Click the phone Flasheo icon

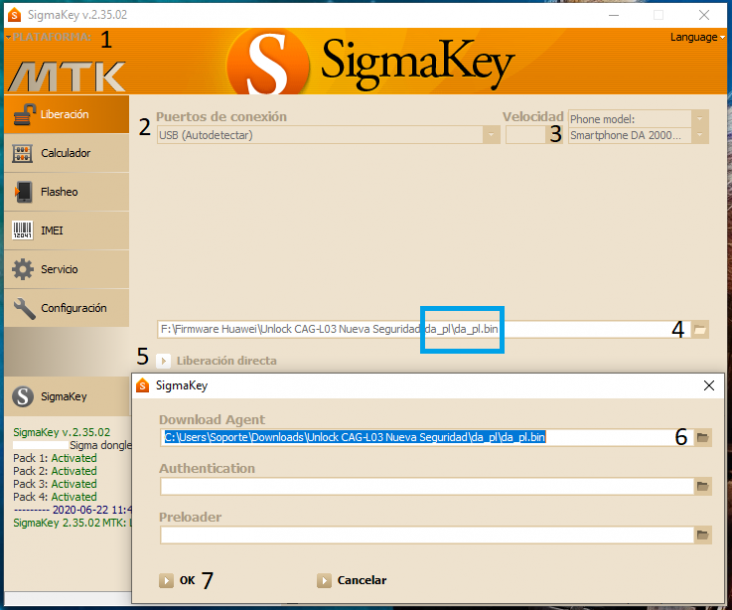click(x=23, y=192)
